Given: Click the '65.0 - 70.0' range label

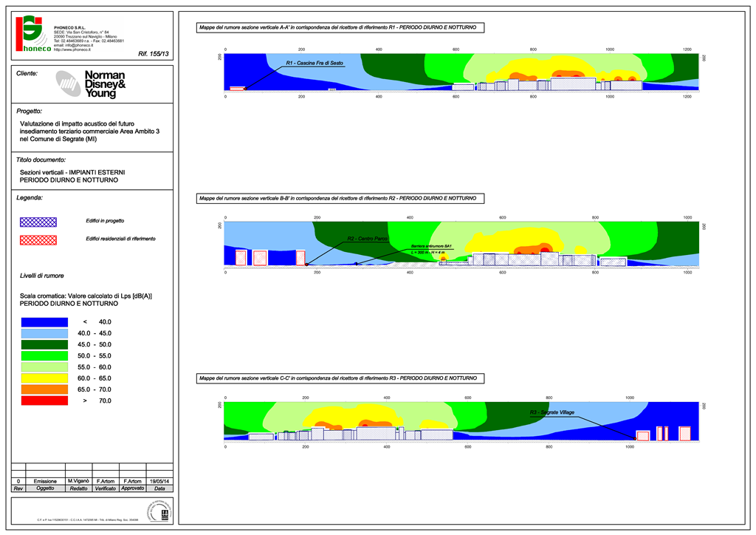Looking at the screenshot, I should tap(94, 389).
